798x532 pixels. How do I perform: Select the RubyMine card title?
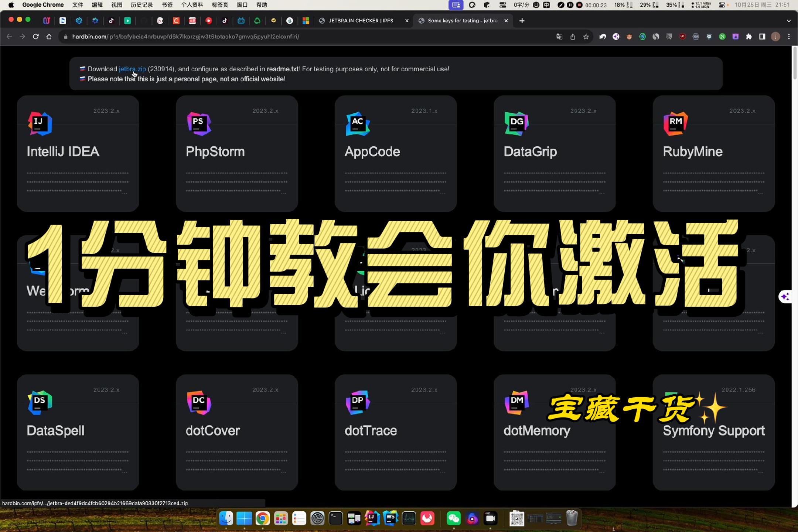pyautogui.click(x=693, y=152)
